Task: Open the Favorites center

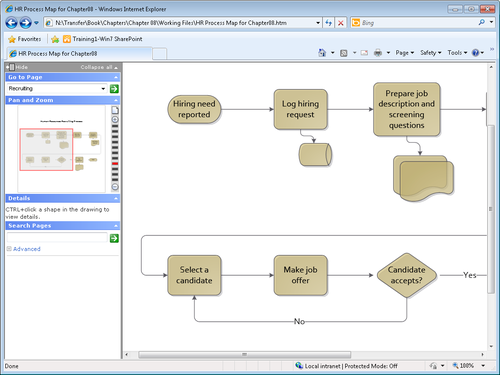Action: tap(24, 39)
